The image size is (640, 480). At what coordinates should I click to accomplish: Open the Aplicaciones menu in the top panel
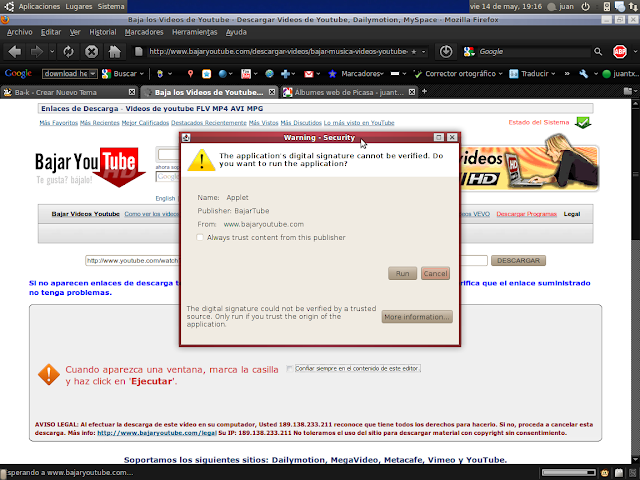coord(39,7)
